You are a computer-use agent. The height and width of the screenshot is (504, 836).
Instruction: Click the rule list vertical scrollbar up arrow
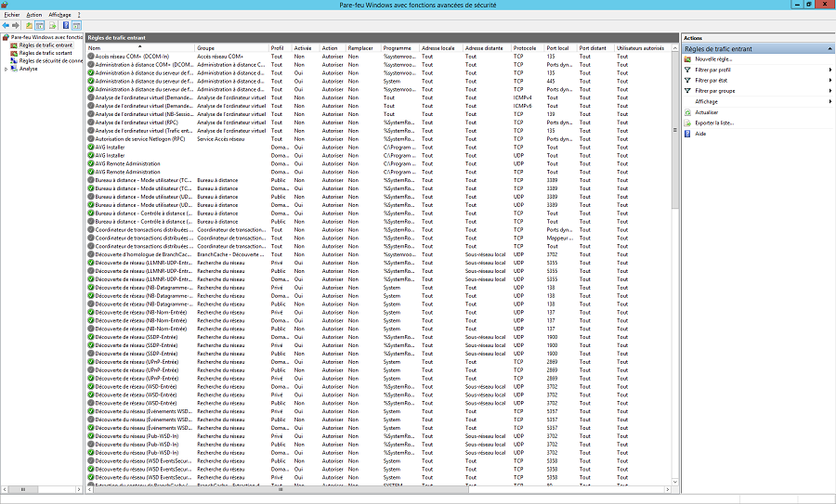tap(675, 48)
